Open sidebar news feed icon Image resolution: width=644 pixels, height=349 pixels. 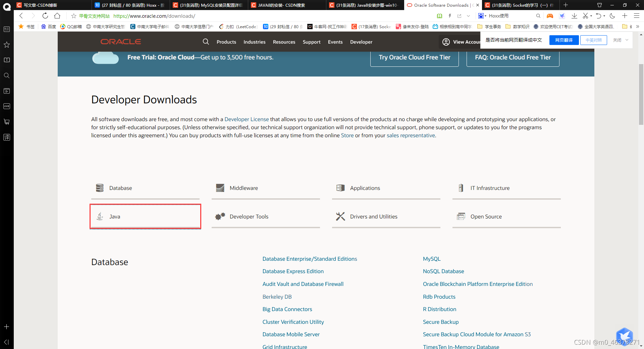[x=7, y=29]
